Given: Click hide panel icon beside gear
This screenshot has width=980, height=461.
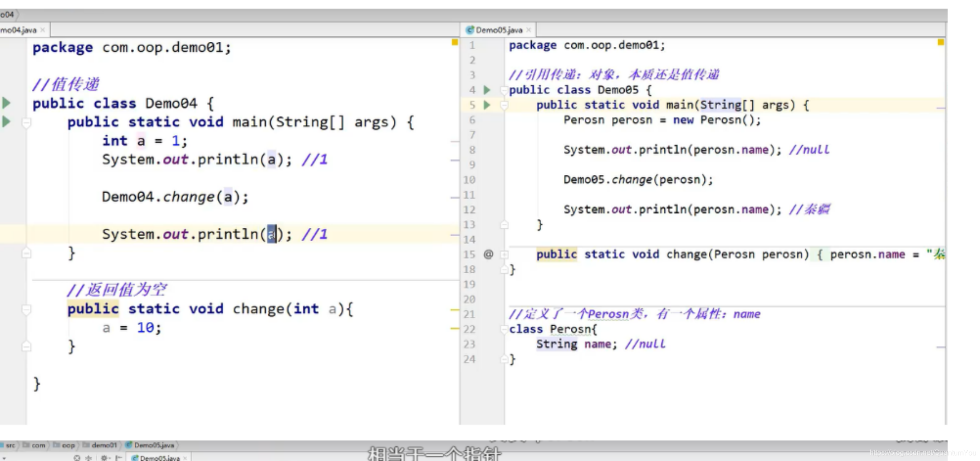Looking at the screenshot, I should point(118,457).
